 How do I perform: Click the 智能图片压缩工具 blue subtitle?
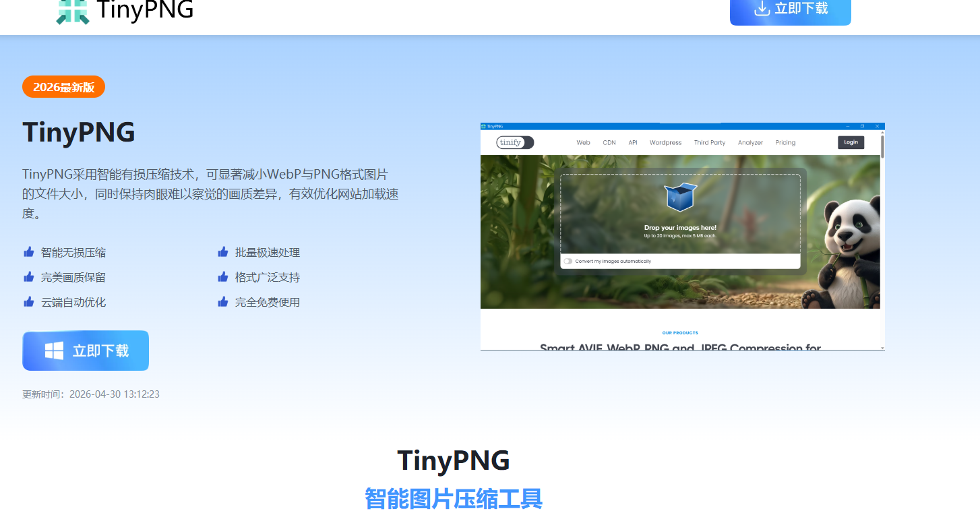(x=454, y=499)
